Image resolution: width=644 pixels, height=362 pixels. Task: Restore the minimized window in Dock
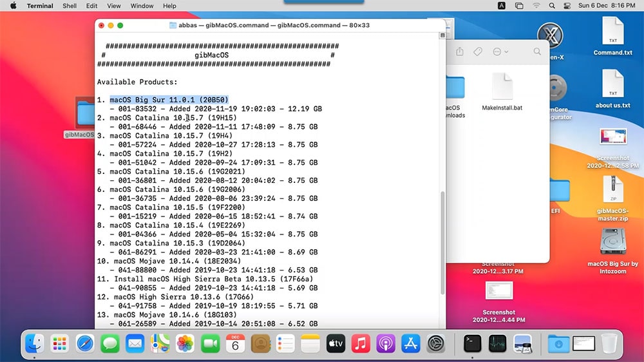coord(583,343)
